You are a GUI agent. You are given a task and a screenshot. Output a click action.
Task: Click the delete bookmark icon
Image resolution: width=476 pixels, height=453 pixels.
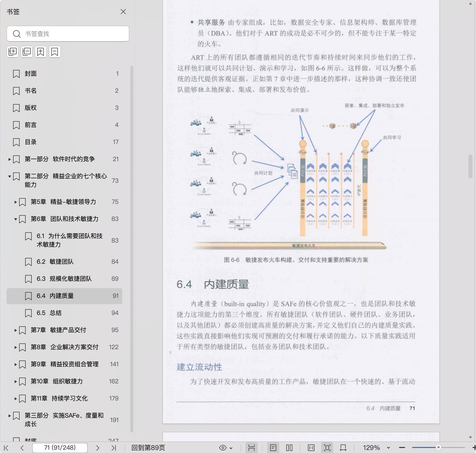click(55, 52)
